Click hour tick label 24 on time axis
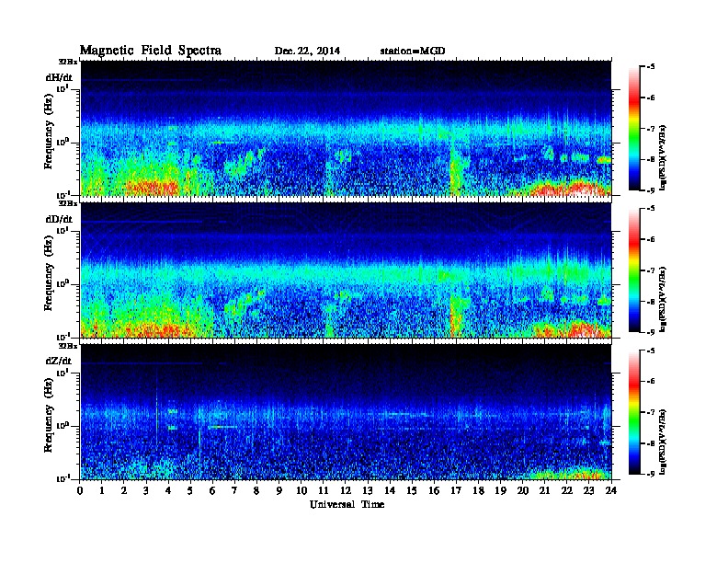728x563 pixels. [x=611, y=490]
